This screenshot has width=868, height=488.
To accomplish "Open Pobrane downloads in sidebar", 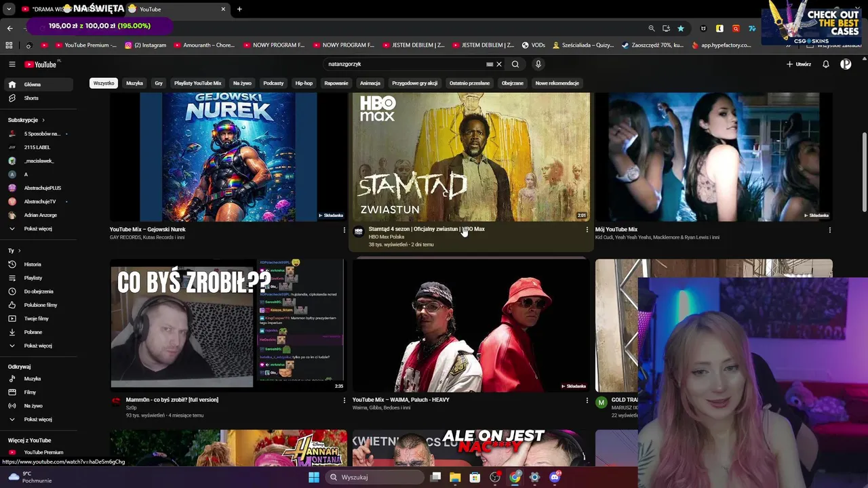I will tap(33, 332).
